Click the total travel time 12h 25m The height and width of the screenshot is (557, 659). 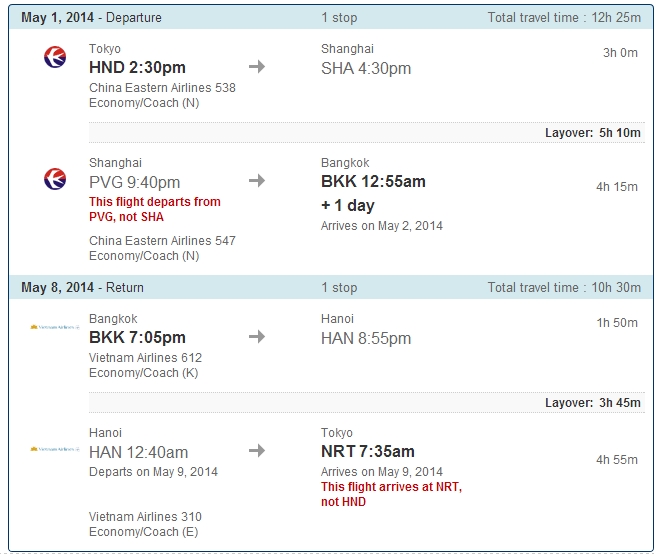point(564,18)
